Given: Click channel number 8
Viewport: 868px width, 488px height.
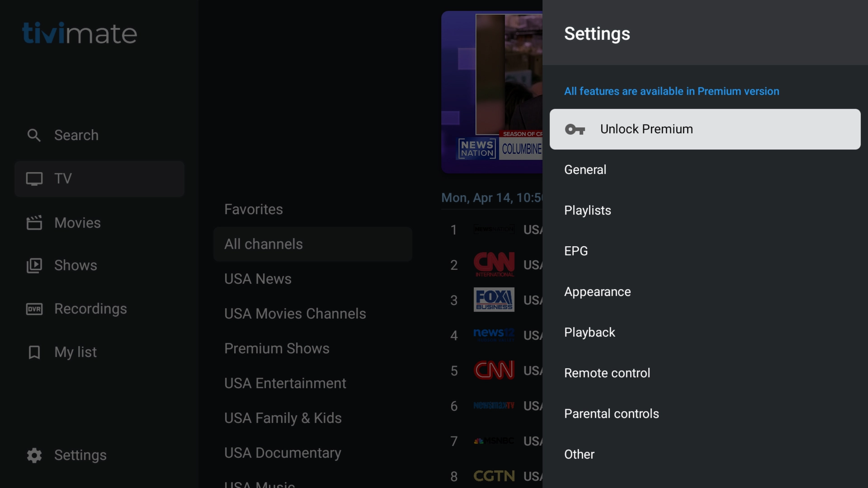Looking at the screenshot, I should tap(454, 477).
